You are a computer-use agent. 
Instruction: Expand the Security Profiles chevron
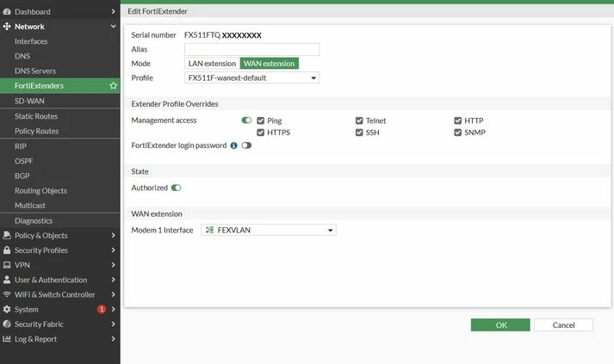pos(113,250)
